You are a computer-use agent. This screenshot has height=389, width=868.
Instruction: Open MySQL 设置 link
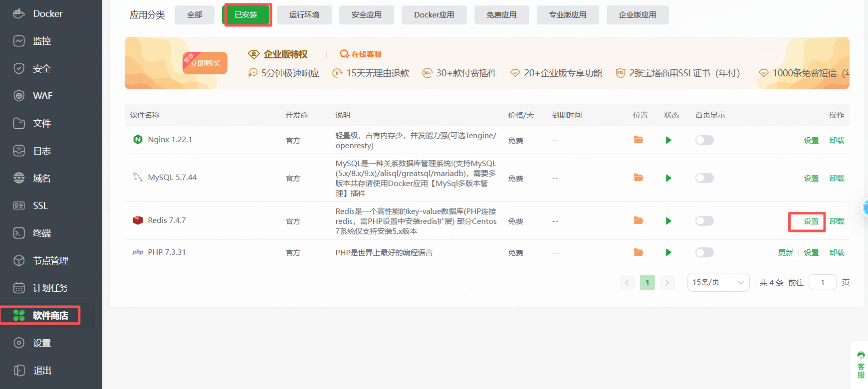811,178
